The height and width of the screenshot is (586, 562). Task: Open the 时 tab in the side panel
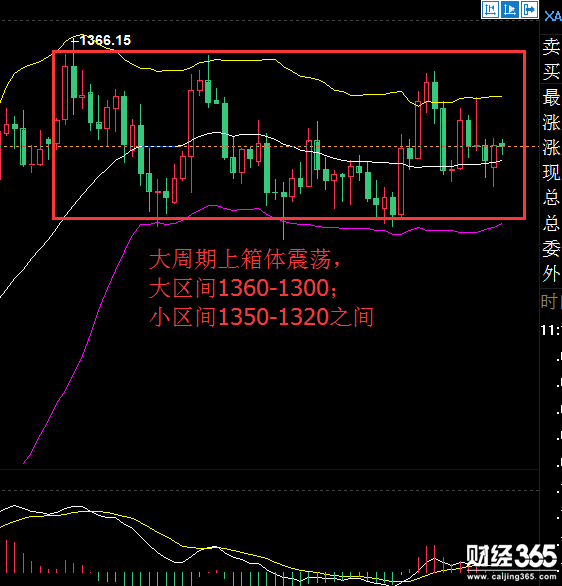pyautogui.click(x=549, y=301)
